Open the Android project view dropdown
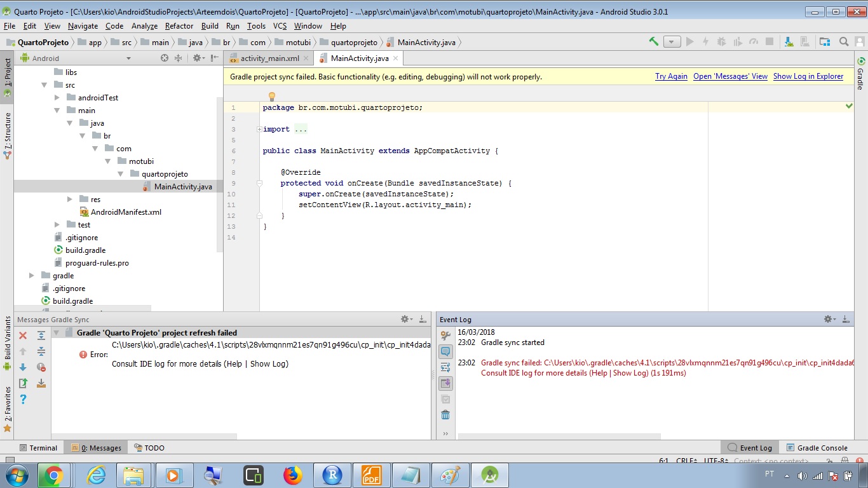The width and height of the screenshot is (868, 488). click(x=128, y=58)
